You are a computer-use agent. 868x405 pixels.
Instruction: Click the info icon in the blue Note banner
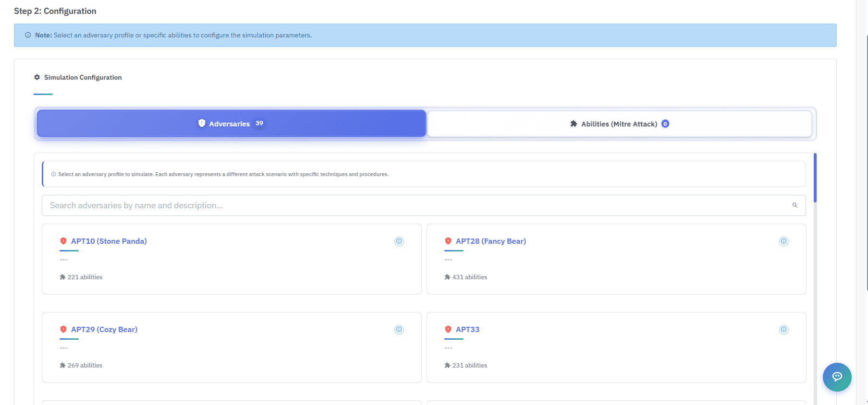click(28, 35)
